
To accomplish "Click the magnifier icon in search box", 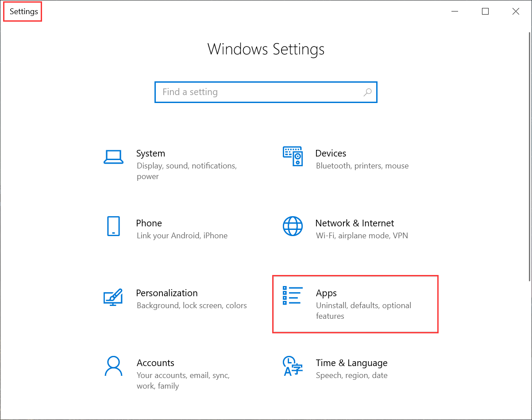I will point(367,92).
